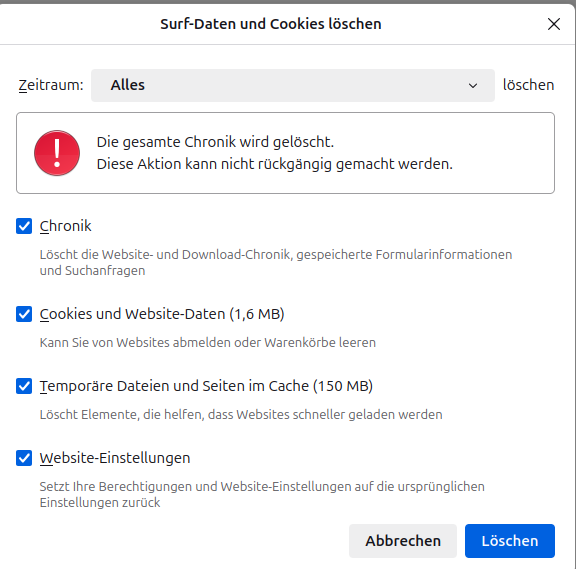Image resolution: width=576 pixels, height=569 pixels.
Task: Toggle the Cookies und Website-Daten checkbox
Action: pyautogui.click(x=24, y=314)
